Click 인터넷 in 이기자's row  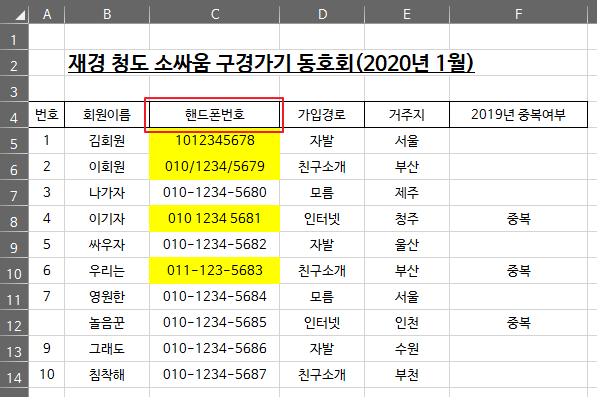[x=322, y=218]
